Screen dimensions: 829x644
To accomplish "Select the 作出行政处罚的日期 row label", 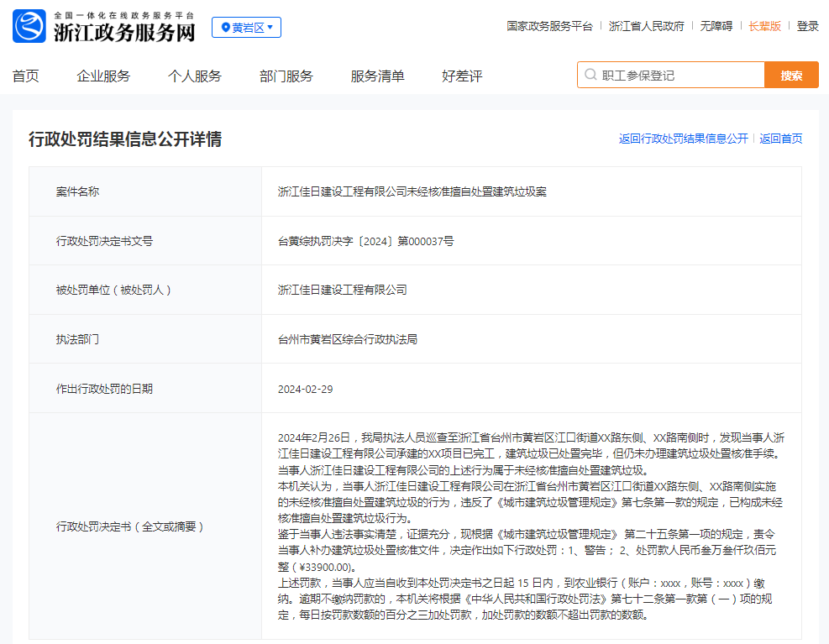I will pos(104,389).
